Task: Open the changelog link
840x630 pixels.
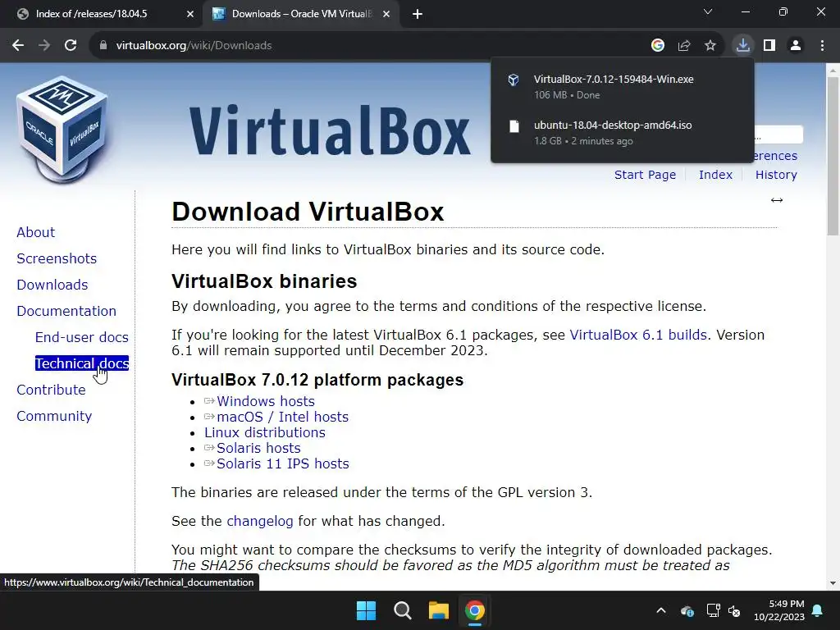Action: click(x=260, y=521)
